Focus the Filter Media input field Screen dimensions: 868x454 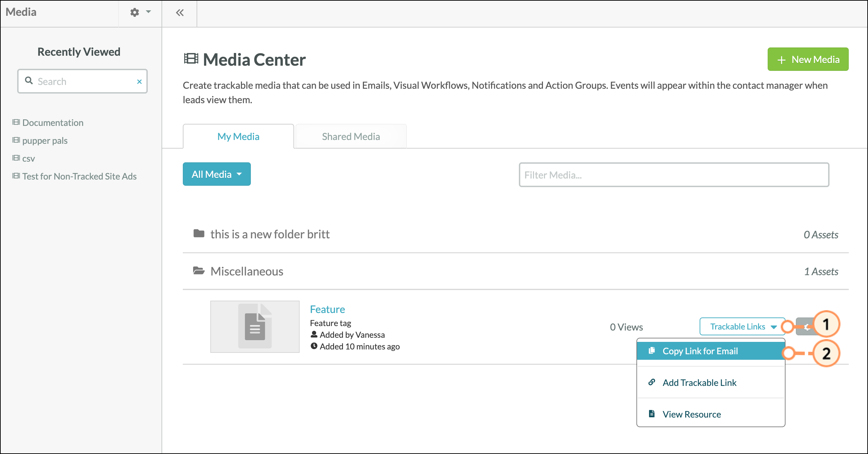click(x=674, y=175)
